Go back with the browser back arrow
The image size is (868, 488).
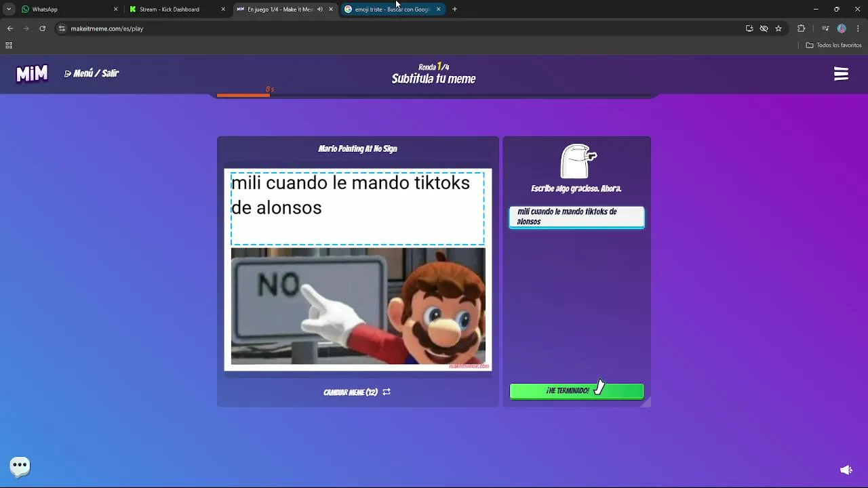[10, 28]
